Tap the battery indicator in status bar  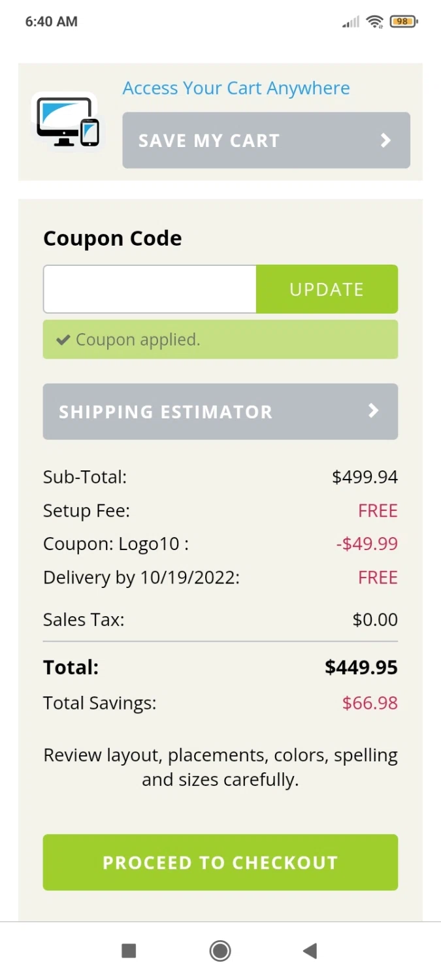[x=403, y=22]
